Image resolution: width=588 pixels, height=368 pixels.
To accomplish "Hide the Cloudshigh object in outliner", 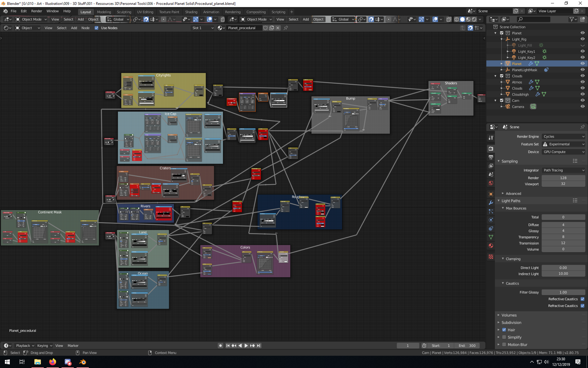I will [582, 94].
